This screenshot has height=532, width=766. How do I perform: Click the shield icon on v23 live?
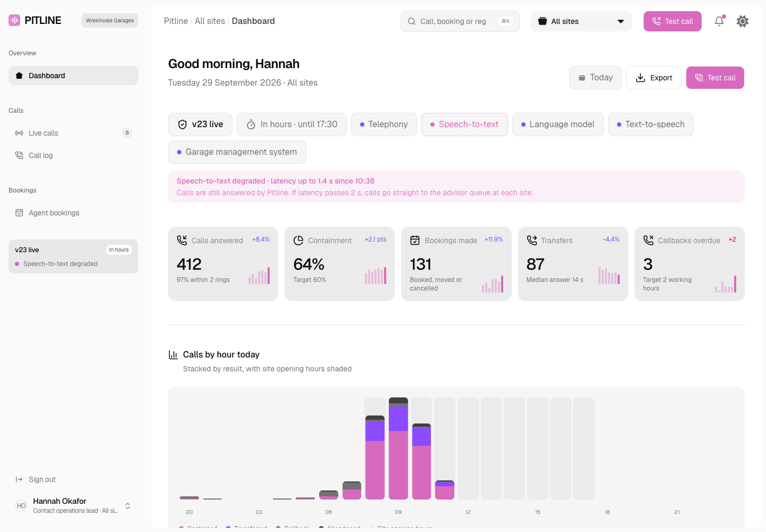coord(182,124)
